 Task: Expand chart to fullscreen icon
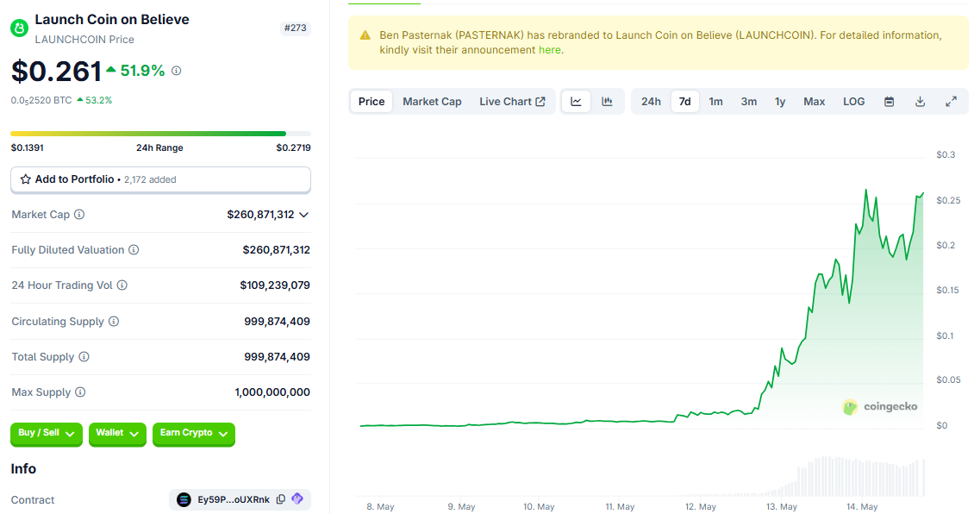[952, 101]
